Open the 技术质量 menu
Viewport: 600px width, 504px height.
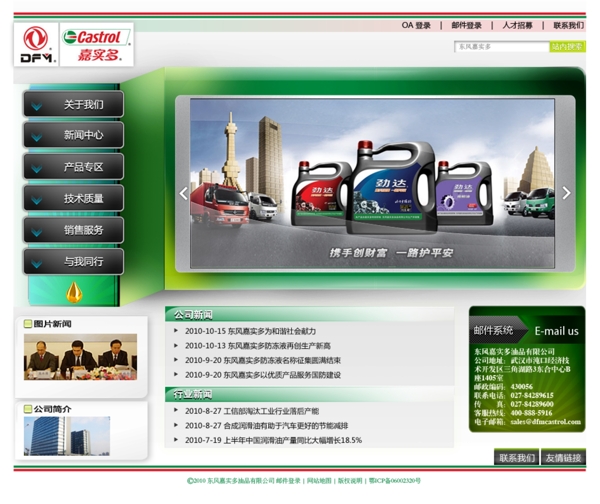[x=73, y=198]
